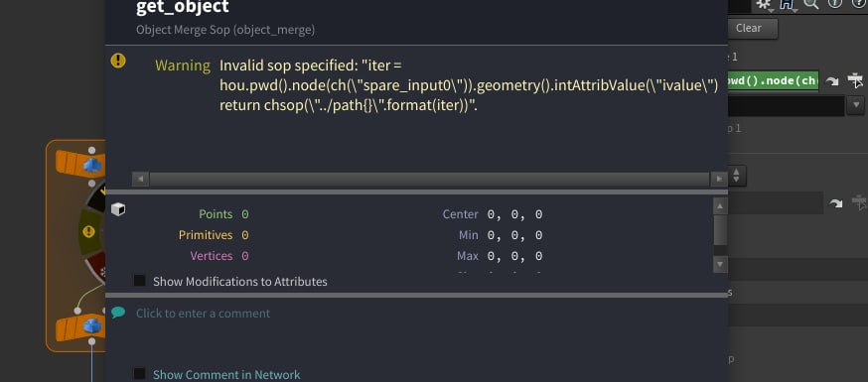
Task: Click the left arrow of horizontal warning scrollbar
Action: click(x=141, y=180)
